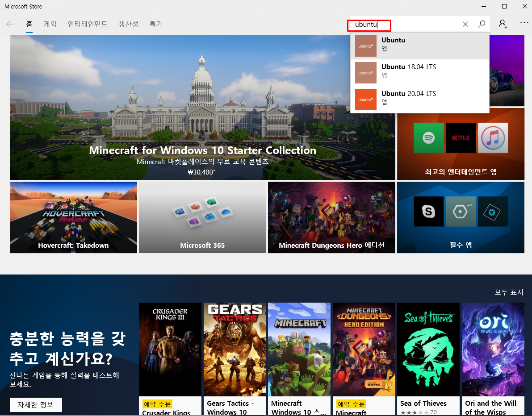Image resolution: width=532 pixels, height=416 pixels.
Task: Open the 특가 tab
Action: click(x=156, y=24)
